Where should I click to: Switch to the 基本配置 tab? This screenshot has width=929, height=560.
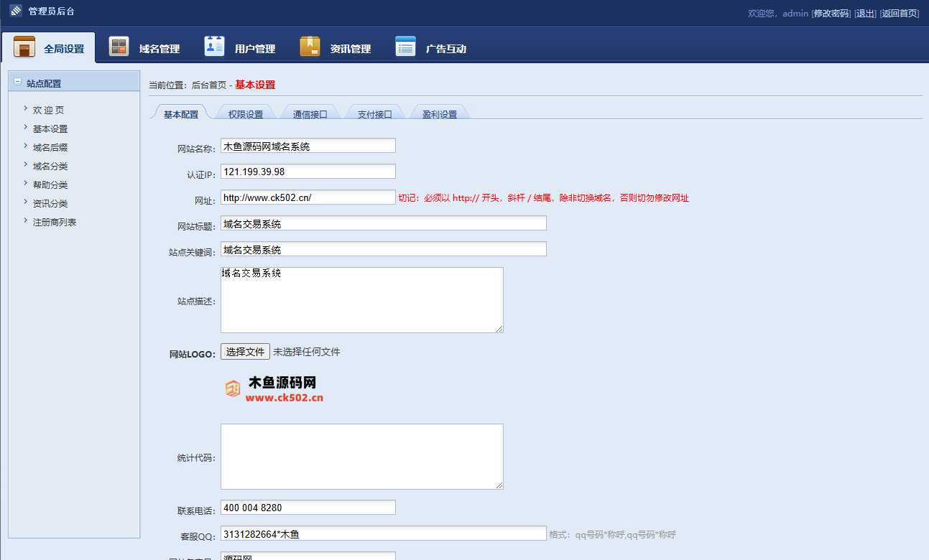(x=180, y=113)
